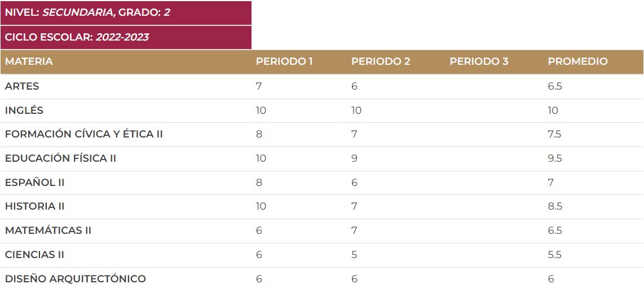Click the MATERIA column header
The image size is (644, 293).
coord(29,61)
